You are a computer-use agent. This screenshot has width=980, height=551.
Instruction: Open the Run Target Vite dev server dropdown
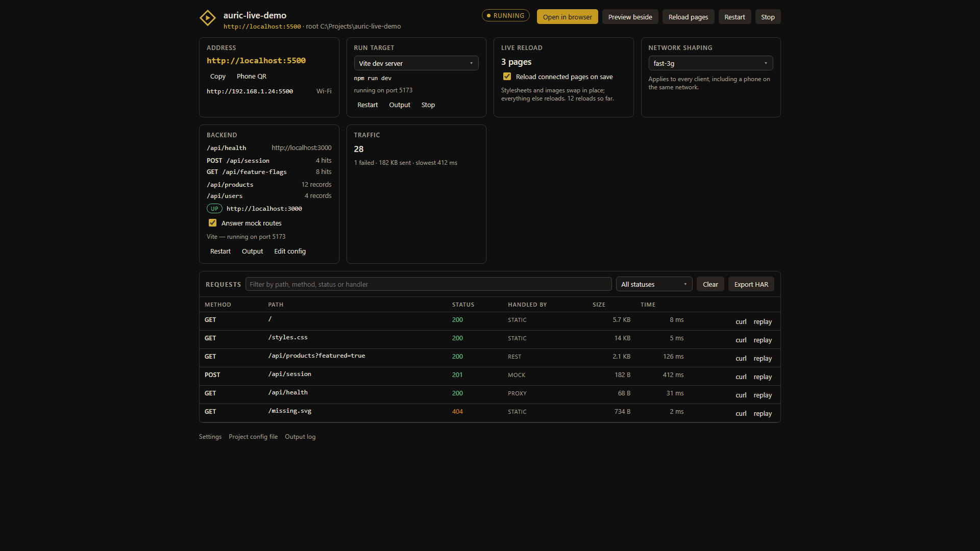click(416, 63)
